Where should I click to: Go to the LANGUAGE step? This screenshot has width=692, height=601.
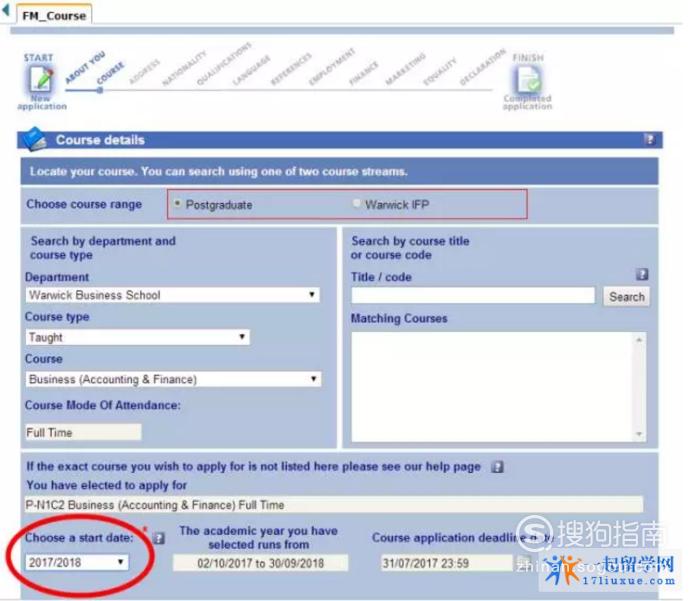point(252,70)
